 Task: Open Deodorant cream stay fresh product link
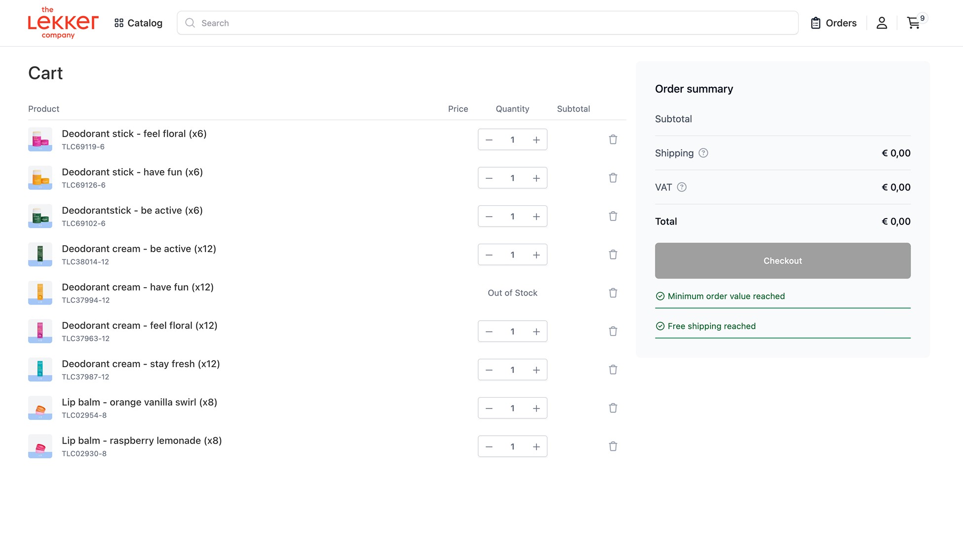tap(141, 364)
